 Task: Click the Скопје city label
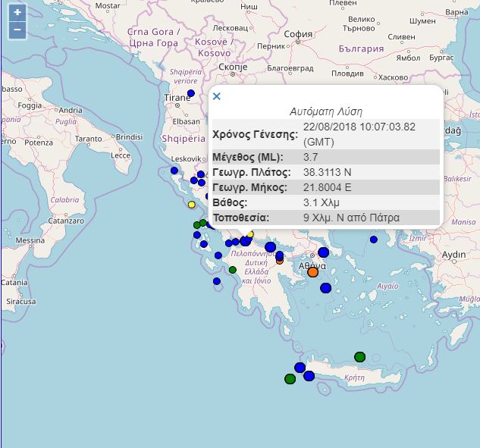(x=233, y=67)
